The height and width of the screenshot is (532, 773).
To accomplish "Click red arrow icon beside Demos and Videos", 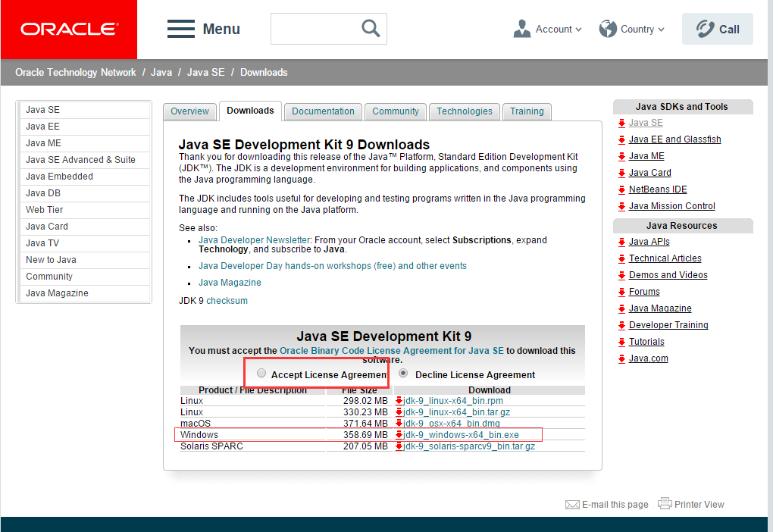I will point(621,276).
